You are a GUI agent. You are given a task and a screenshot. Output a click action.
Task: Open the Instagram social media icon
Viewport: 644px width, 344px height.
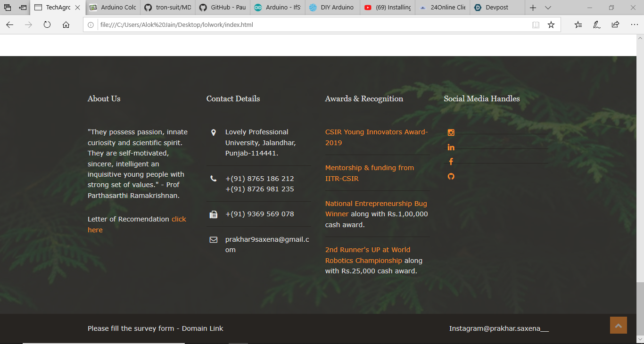coord(451,132)
